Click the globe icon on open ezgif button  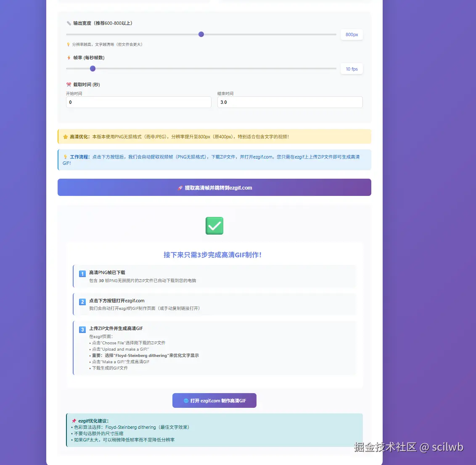click(186, 401)
